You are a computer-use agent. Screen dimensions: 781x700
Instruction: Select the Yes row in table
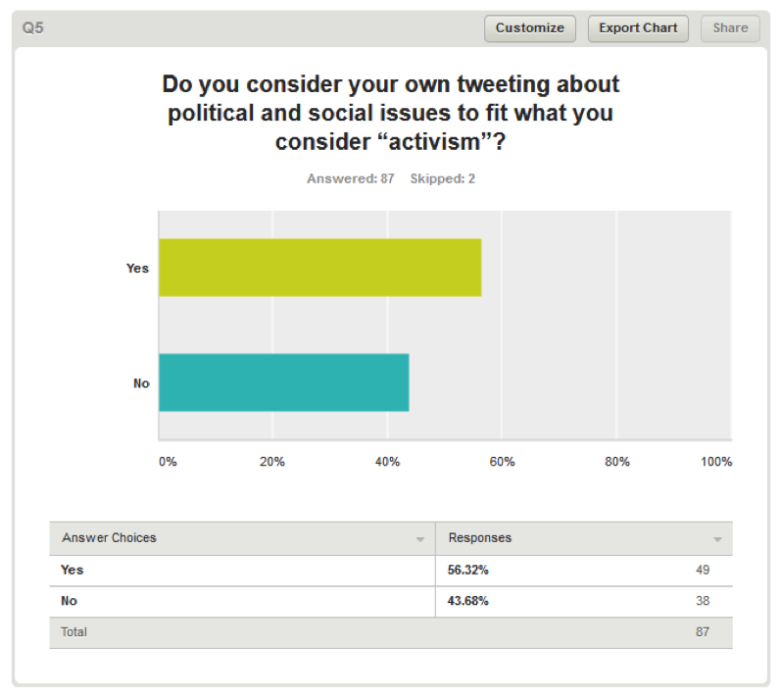point(391,571)
